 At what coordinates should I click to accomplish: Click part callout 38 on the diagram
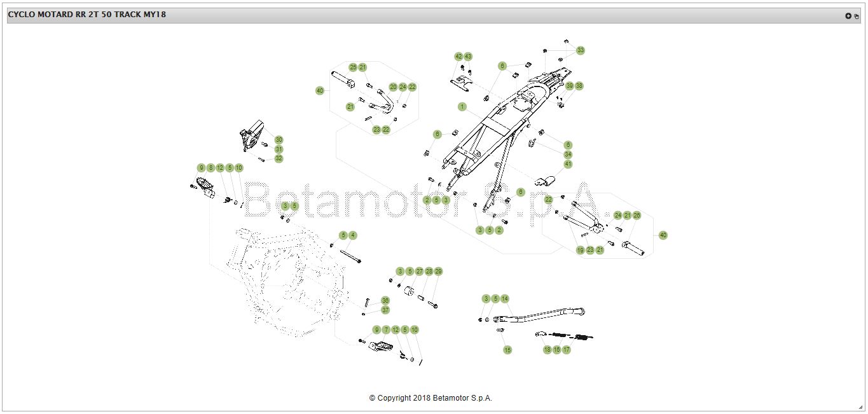tap(579, 86)
